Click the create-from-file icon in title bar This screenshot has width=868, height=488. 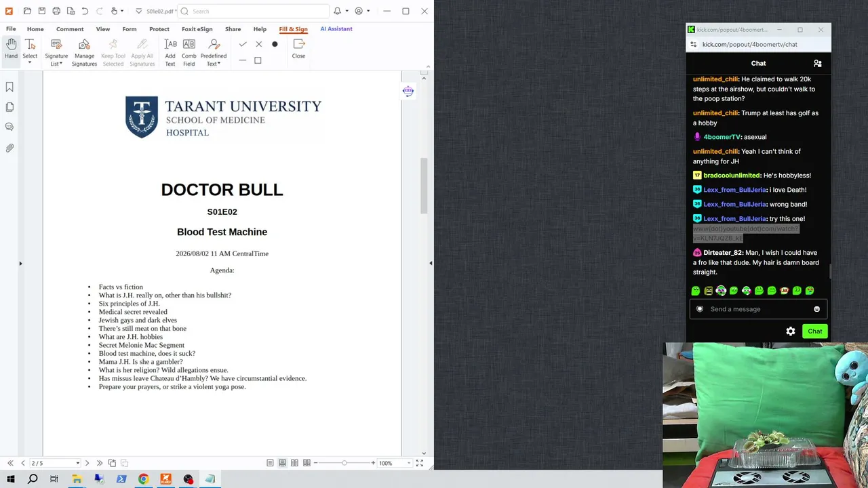point(71,11)
